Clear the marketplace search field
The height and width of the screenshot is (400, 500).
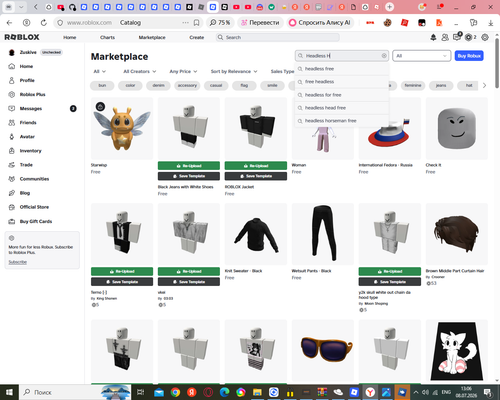click(384, 56)
